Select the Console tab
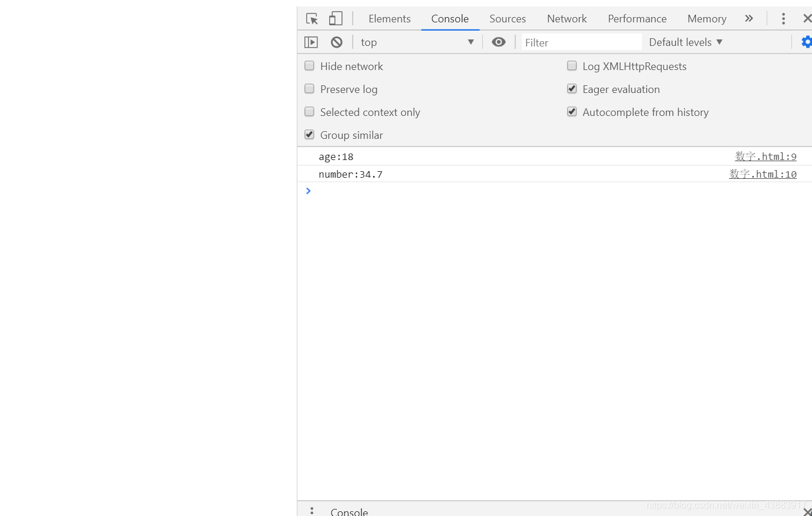Image resolution: width=812 pixels, height=516 pixels. click(450, 19)
